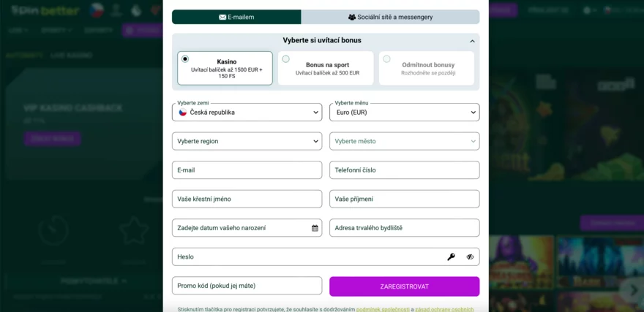Viewport: 644px width, 312px height.
Task: Click the Czech flag in country selector
Action: pos(183,113)
